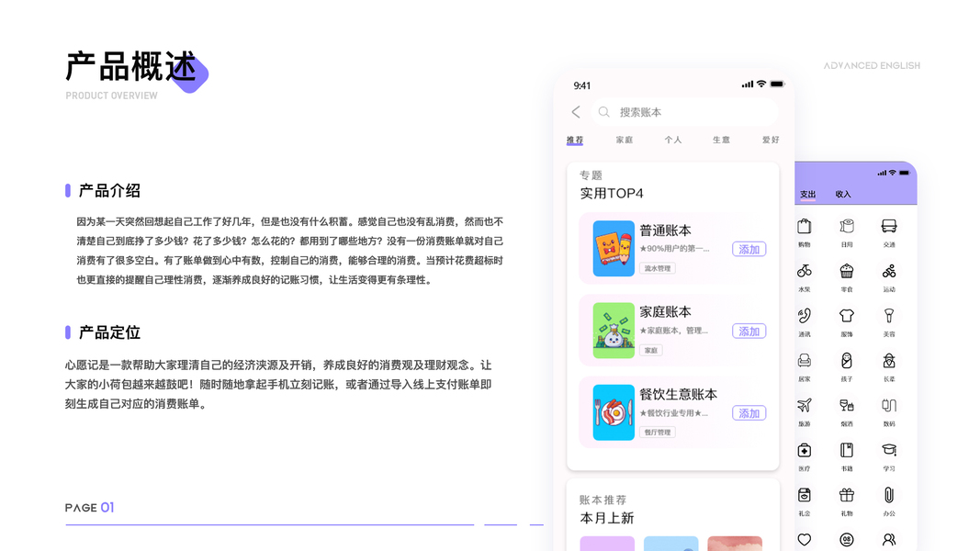This screenshot has width=980, height=551.
Task: Select the 通讯 telephone icon
Action: pyautogui.click(x=805, y=316)
